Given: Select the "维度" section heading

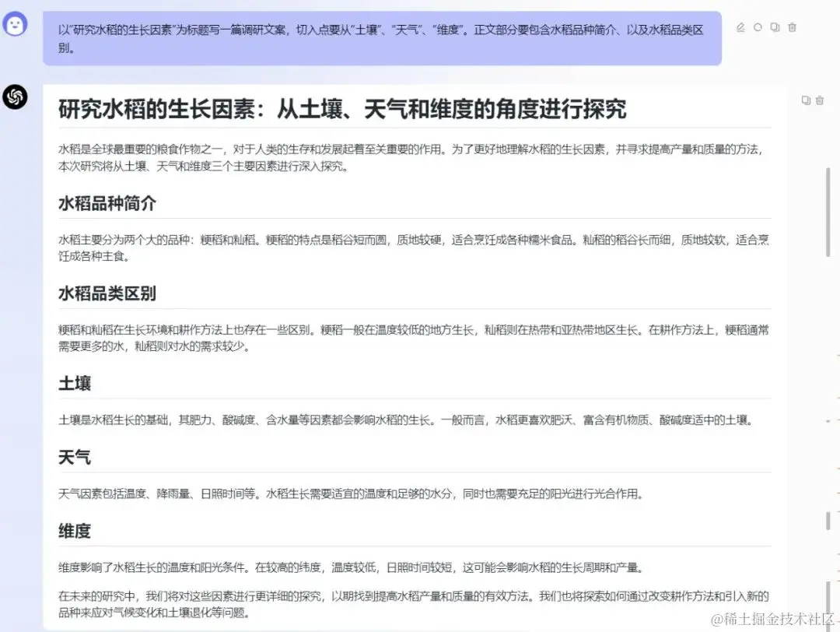Looking at the screenshot, I should [x=75, y=531].
